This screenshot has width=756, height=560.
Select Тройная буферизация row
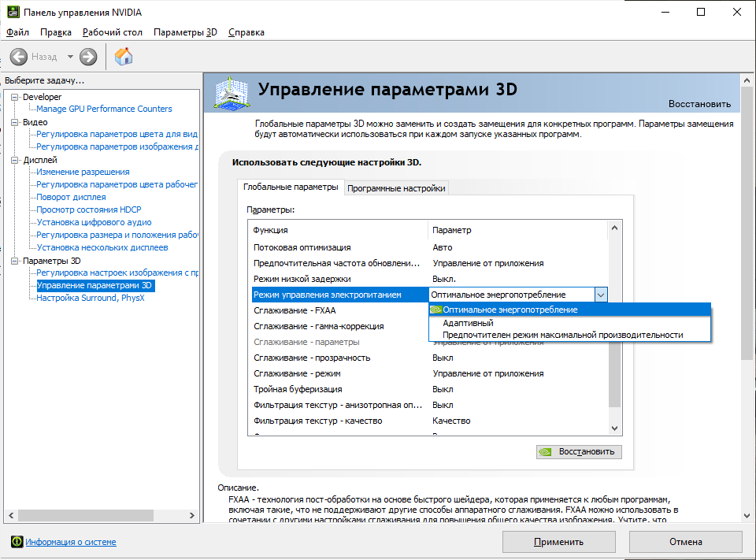point(429,389)
